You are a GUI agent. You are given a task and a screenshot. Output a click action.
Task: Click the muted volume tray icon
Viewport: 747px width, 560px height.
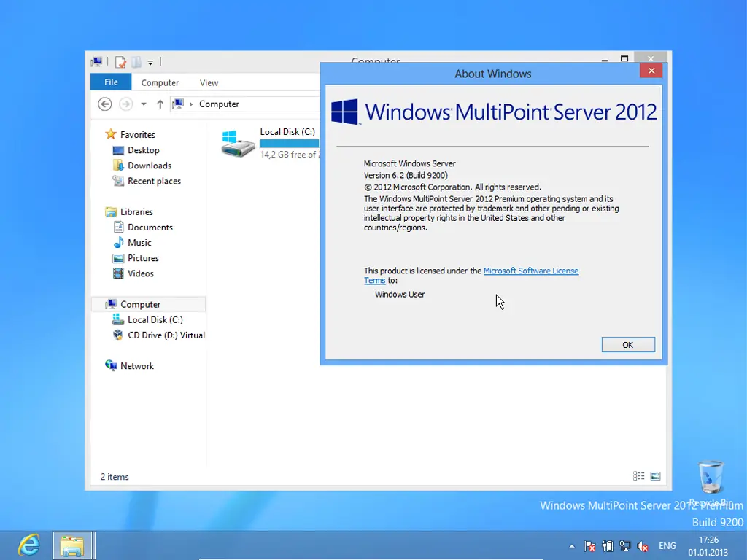(x=643, y=546)
